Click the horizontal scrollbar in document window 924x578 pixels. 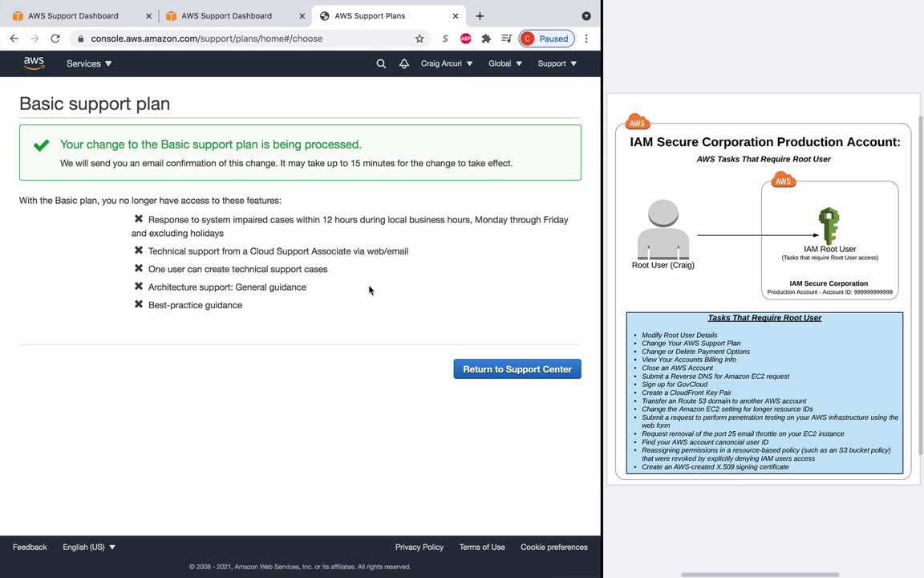760,575
